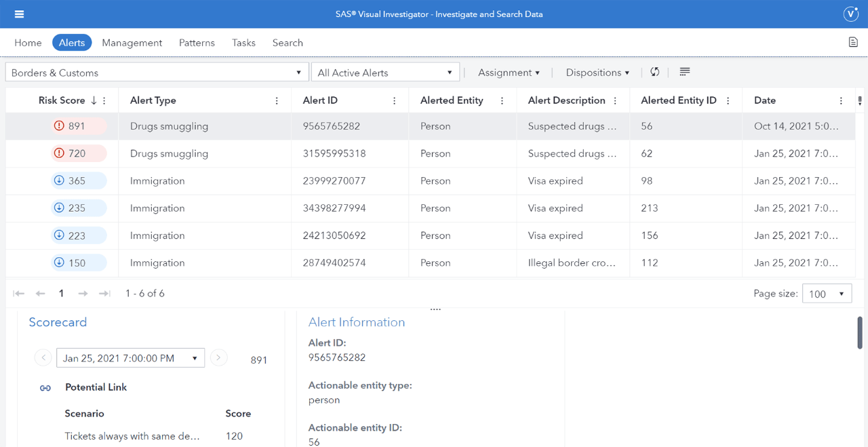This screenshot has height=447, width=868.
Task: Open the alerts summary view icon
Action: click(x=684, y=72)
